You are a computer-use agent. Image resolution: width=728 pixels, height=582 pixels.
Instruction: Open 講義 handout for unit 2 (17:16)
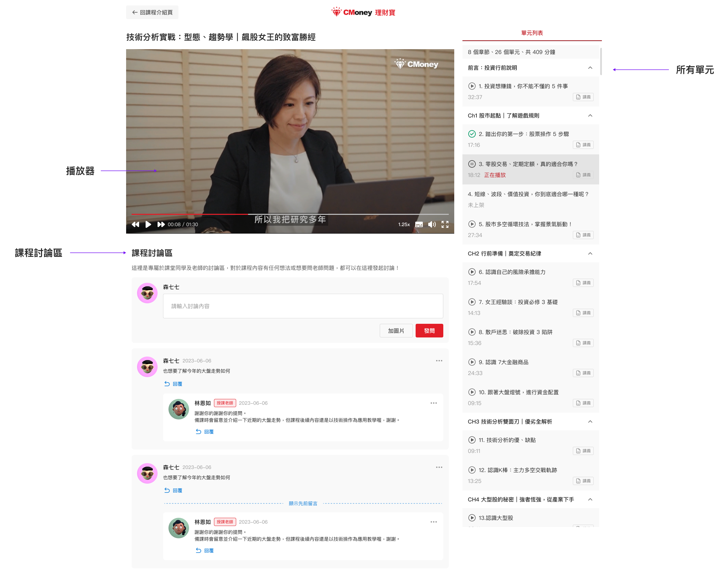[583, 145]
